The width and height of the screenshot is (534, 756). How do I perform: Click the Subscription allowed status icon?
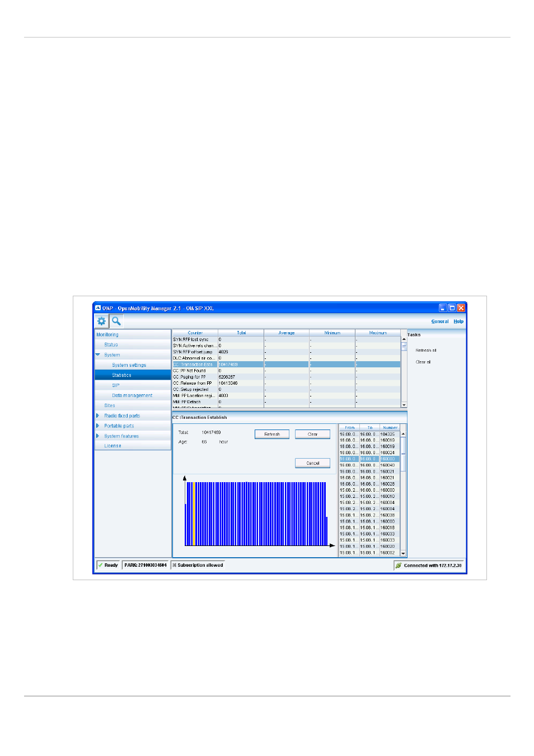(174, 566)
